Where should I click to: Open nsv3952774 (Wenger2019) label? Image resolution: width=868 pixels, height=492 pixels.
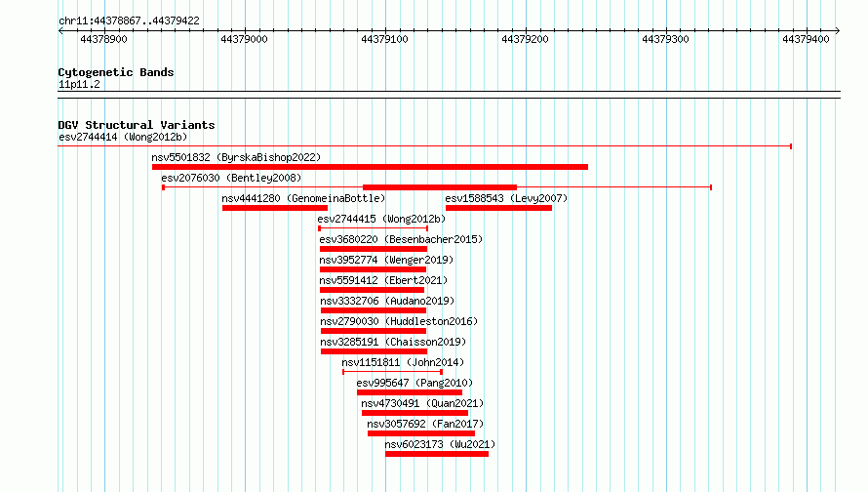386,260
